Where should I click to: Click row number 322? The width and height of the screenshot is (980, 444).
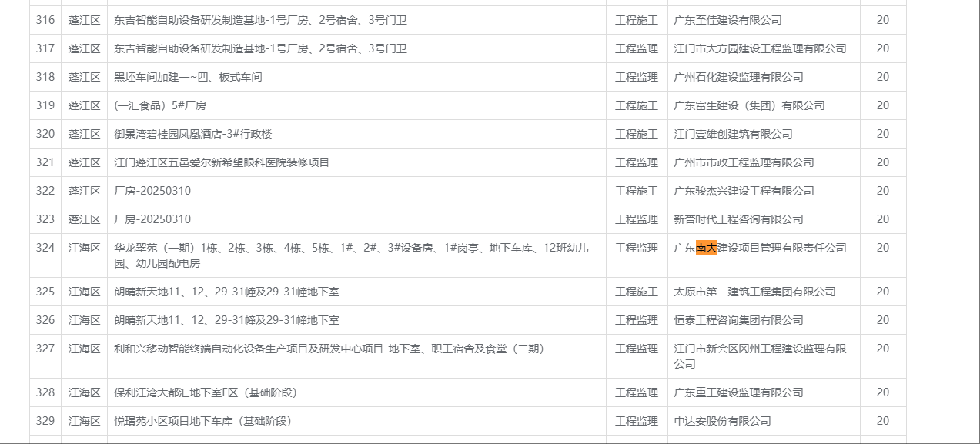45,191
